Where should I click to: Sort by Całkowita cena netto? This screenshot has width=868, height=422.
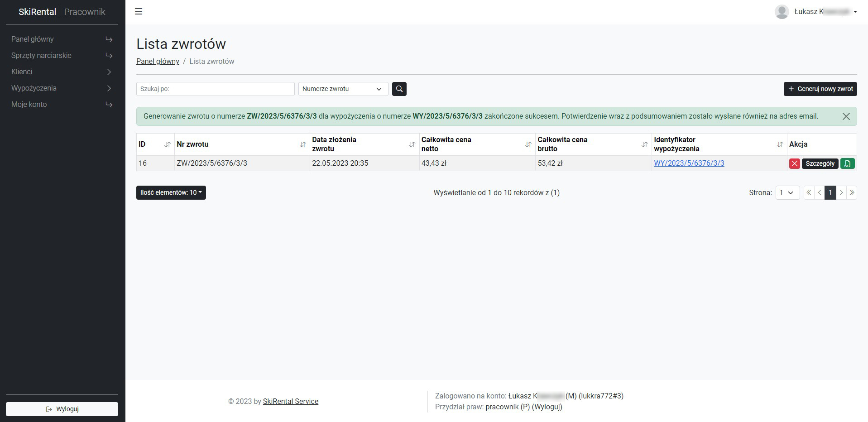click(528, 144)
